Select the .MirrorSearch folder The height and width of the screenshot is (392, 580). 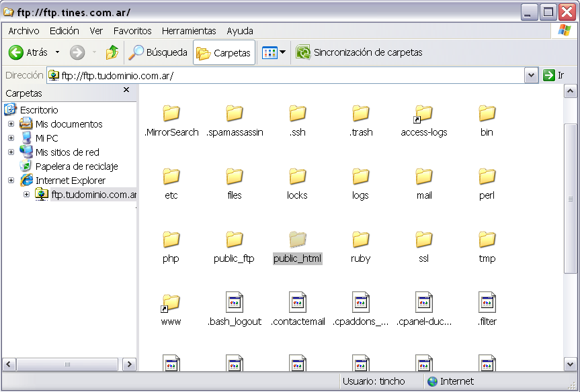[x=171, y=121]
